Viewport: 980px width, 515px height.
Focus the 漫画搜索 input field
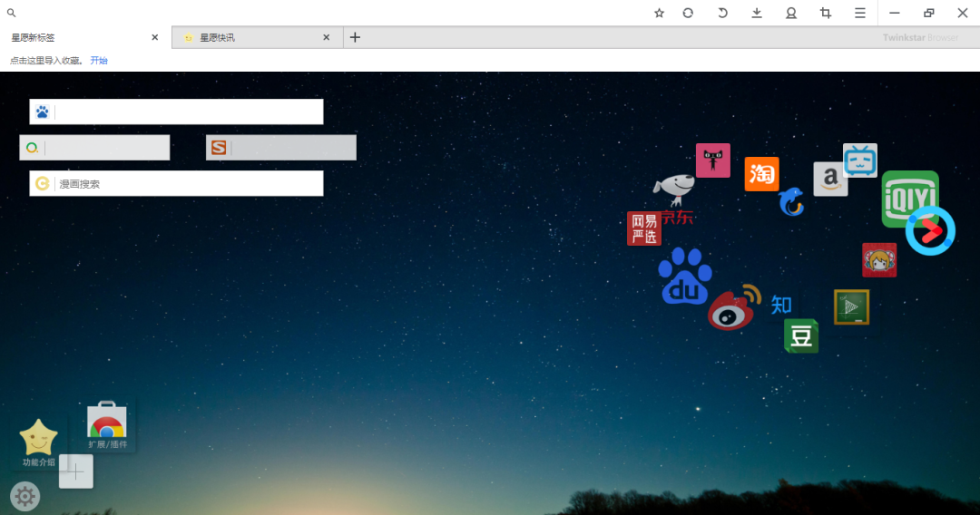(176, 183)
